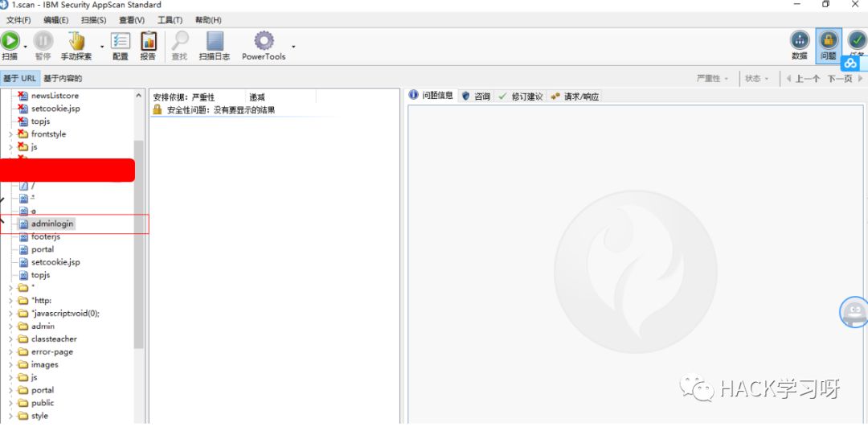The image size is (868, 427).
Task: Open dropdown arrow next to 手动探索
Action: [102, 47]
